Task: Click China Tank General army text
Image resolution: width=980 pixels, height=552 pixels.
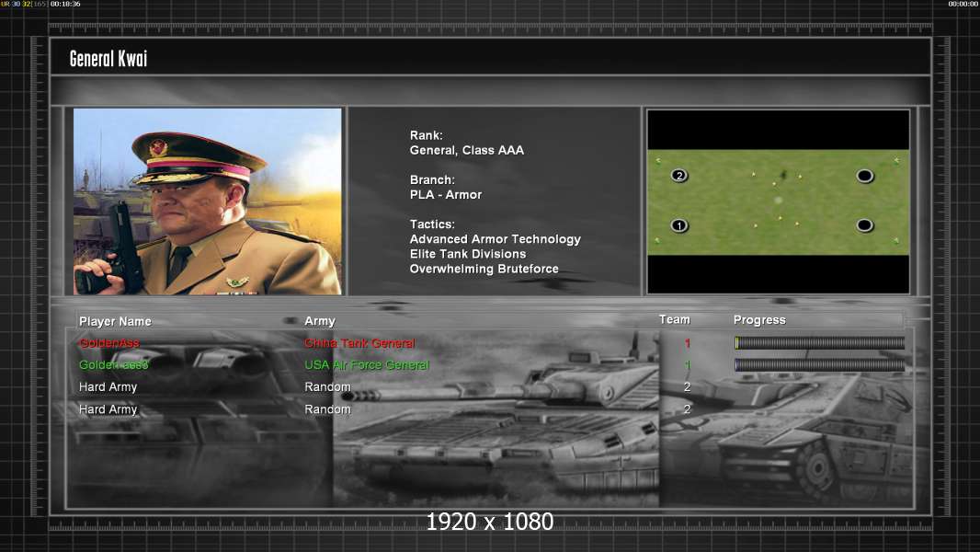Action: pos(359,343)
